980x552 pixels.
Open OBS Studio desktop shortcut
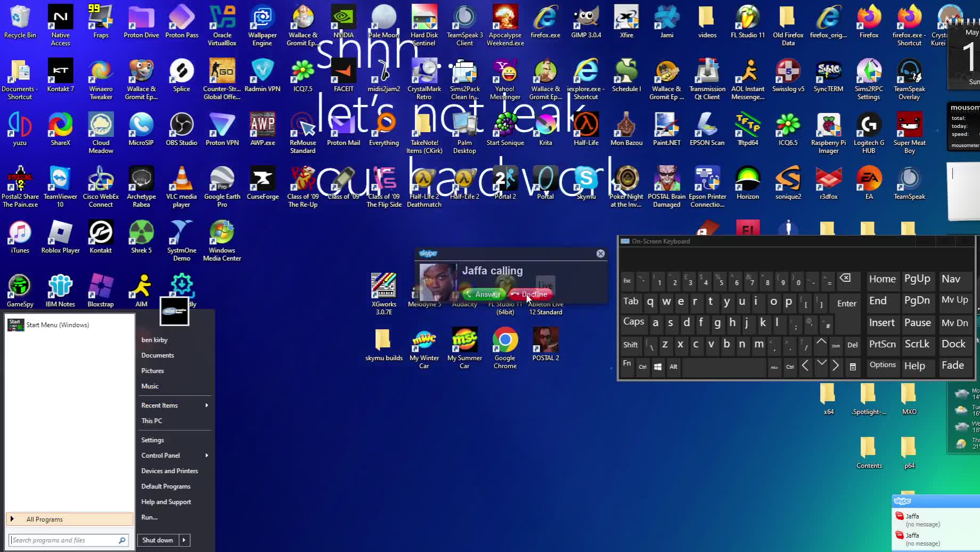click(x=181, y=129)
